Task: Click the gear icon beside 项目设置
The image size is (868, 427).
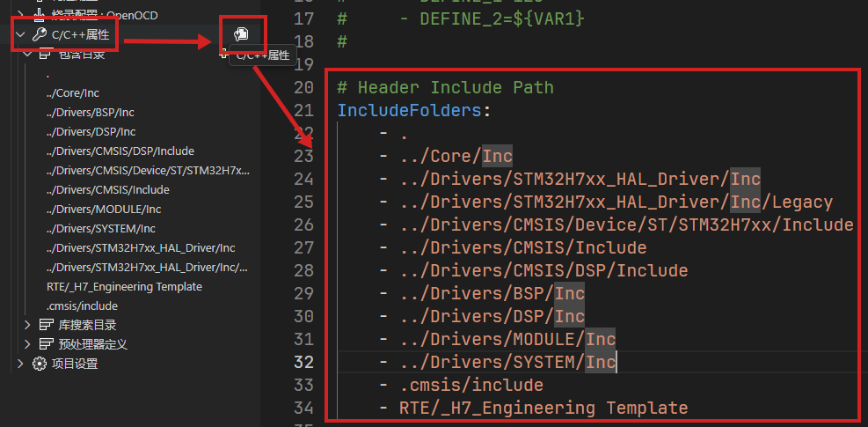Action: pyautogui.click(x=39, y=364)
